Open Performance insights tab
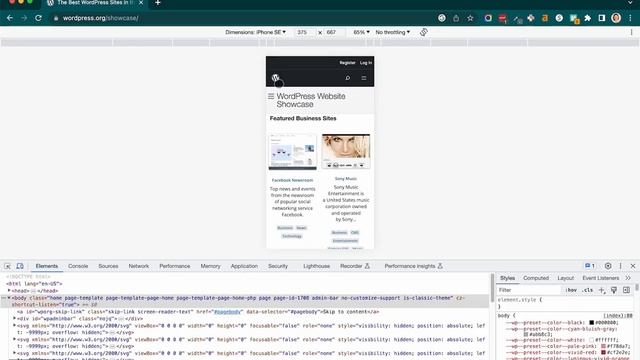Screen dimensions: 640x360 413,266
